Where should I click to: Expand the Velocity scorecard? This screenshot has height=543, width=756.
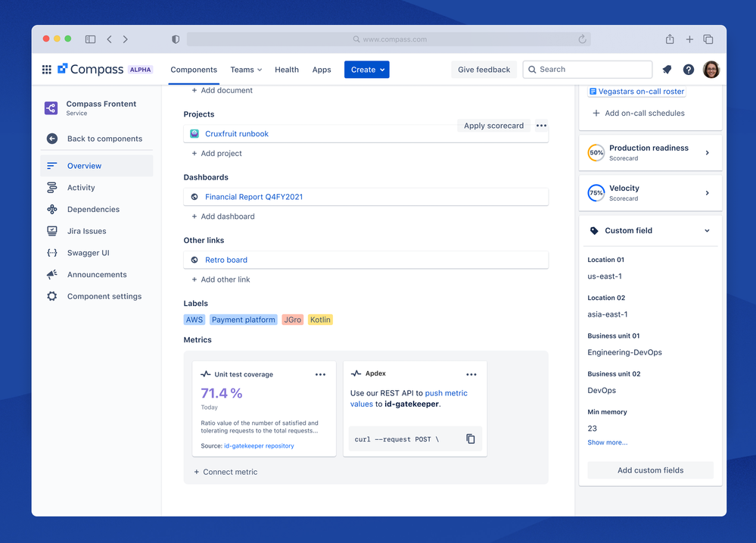pos(708,192)
